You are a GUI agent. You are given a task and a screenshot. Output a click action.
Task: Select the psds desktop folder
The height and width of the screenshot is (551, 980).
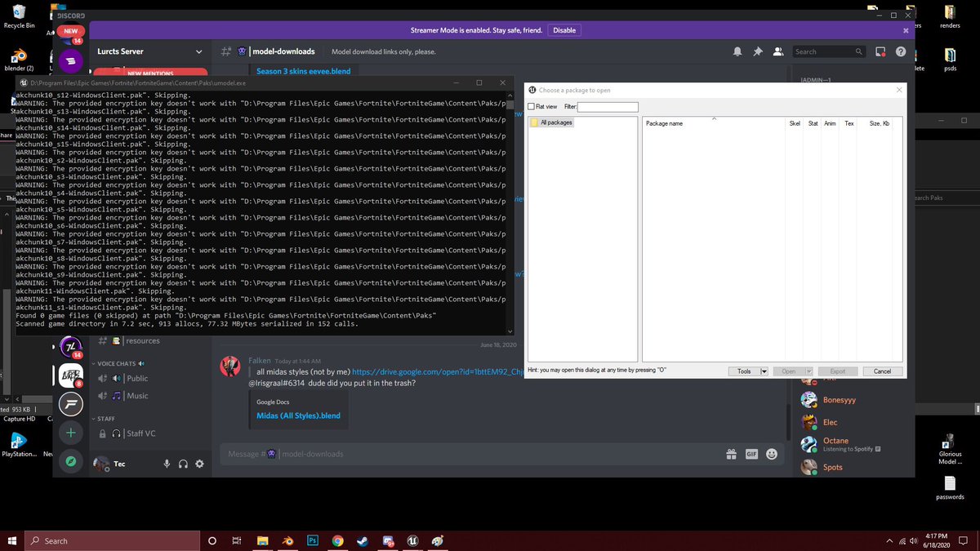coord(950,60)
